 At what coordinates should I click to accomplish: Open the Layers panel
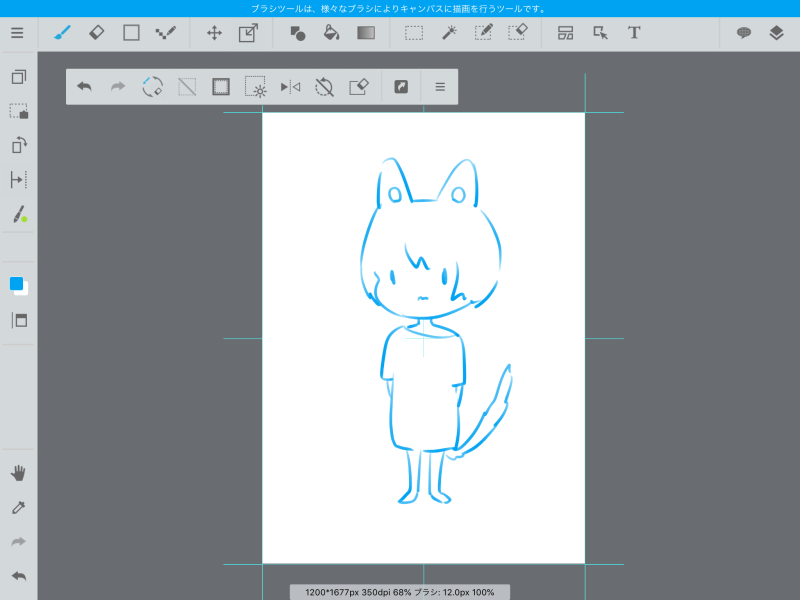[777, 33]
